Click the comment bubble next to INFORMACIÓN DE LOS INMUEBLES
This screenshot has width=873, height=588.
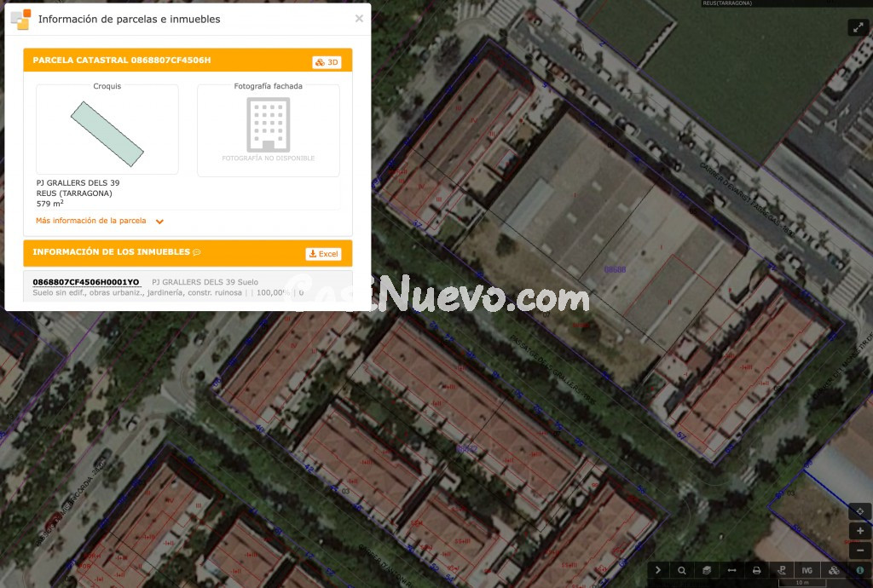196,252
